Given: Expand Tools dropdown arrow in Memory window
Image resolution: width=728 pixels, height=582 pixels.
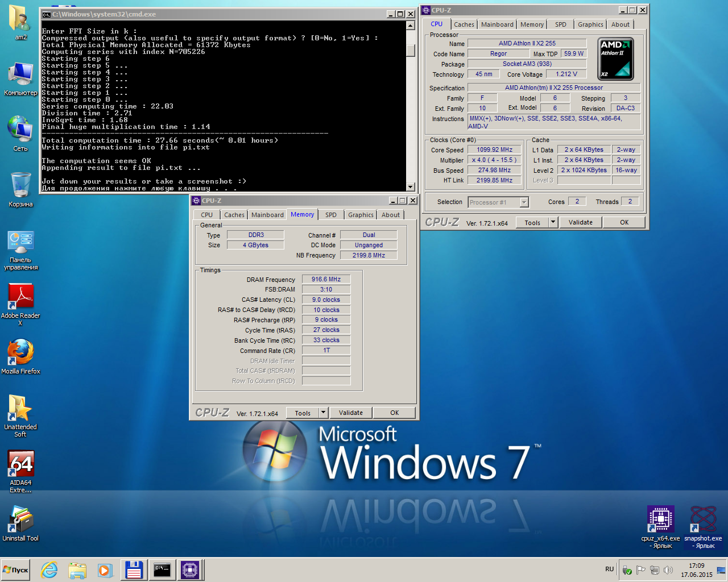Looking at the screenshot, I should click(x=323, y=413).
